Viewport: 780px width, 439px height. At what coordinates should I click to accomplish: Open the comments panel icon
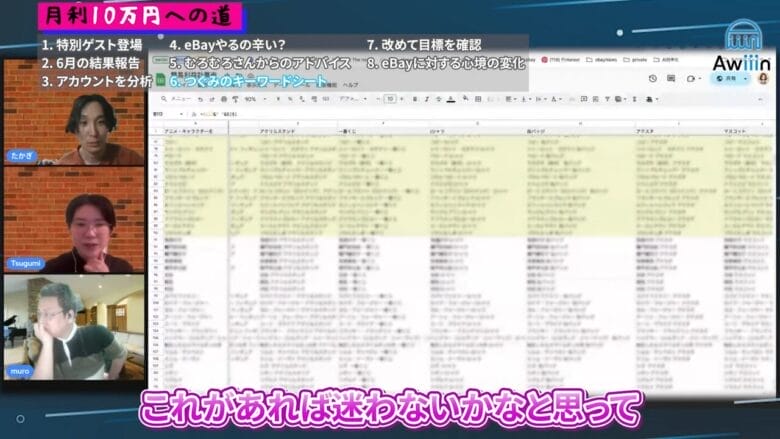(671, 79)
